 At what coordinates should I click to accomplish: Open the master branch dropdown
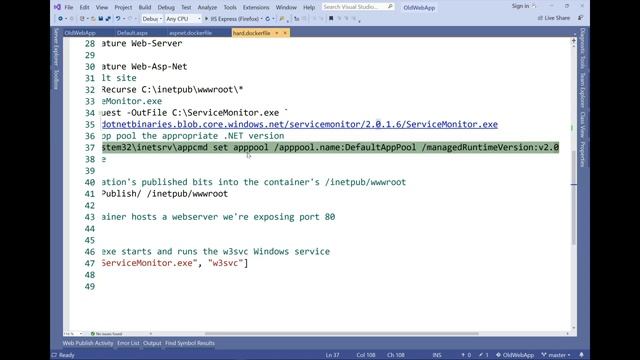[556, 355]
